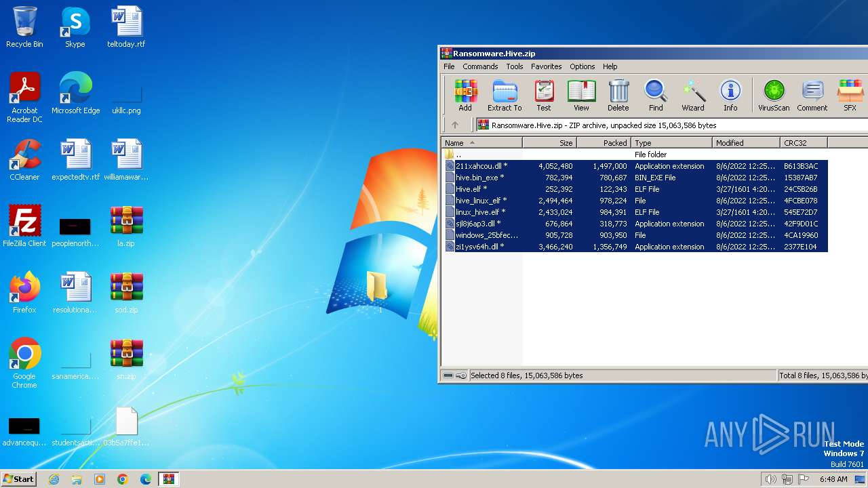Select file hive_linux_elf in archive
Viewport: 868px width, 488px height.
click(636, 201)
